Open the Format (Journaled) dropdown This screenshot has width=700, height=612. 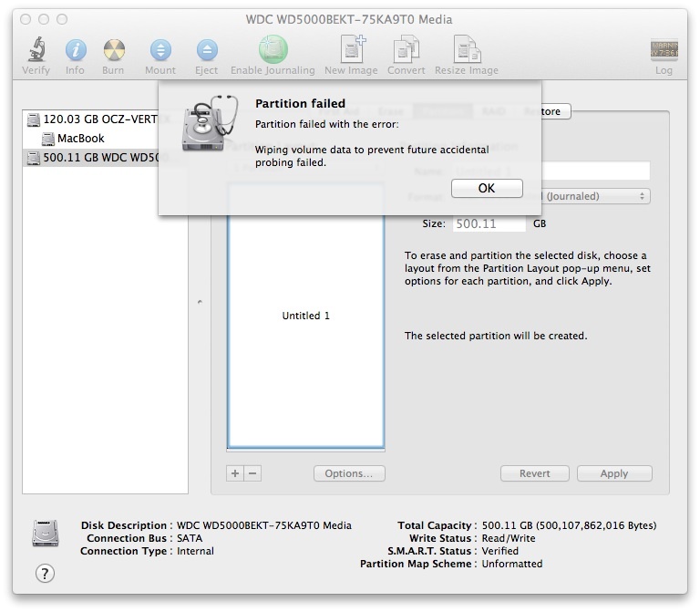(x=595, y=196)
